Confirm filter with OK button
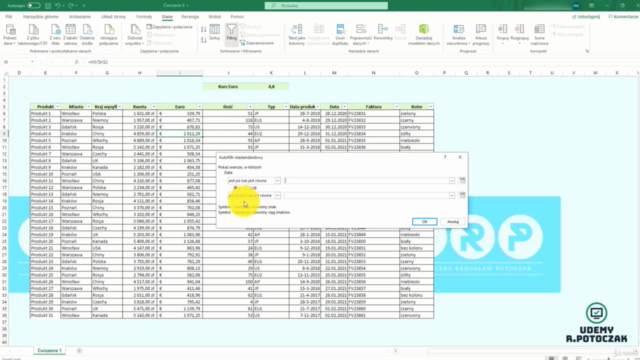The image size is (640, 360). [x=424, y=222]
